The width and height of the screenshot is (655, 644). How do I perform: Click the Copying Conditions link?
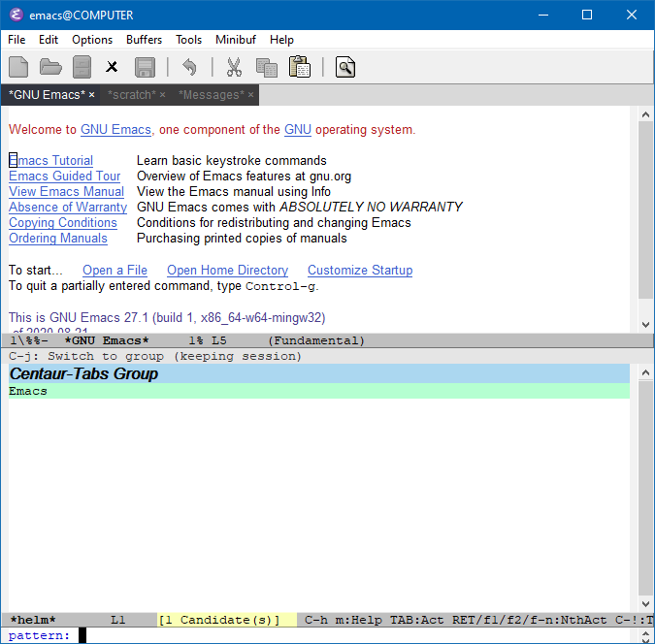(63, 223)
